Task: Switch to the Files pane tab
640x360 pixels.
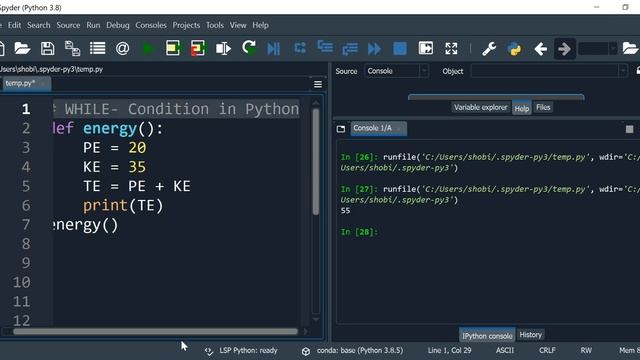Action: click(x=543, y=107)
